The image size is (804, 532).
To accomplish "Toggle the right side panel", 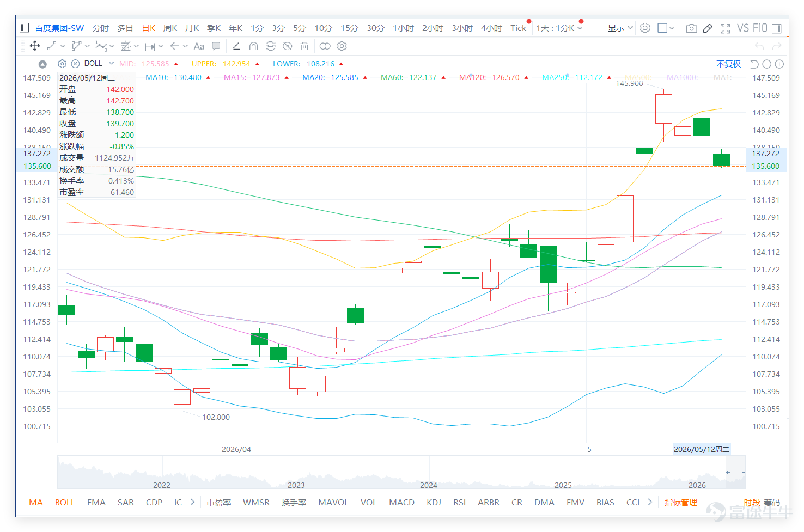I will tap(777, 28).
